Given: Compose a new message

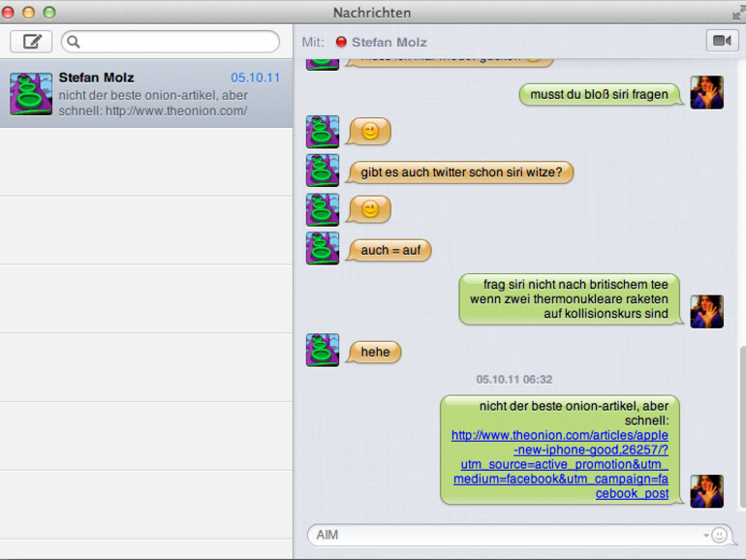Looking at the screenshot, I should (x=31, y=42).
